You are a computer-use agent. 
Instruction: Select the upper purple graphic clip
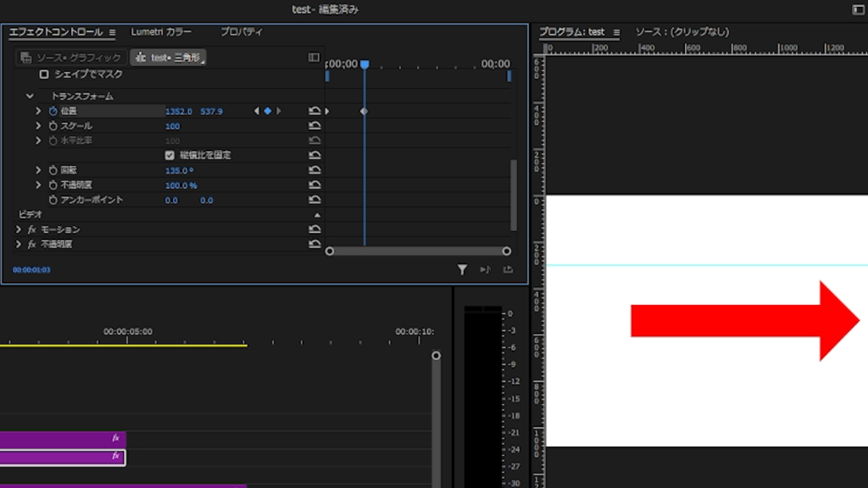pyautogui.click(x=63, y=440)
